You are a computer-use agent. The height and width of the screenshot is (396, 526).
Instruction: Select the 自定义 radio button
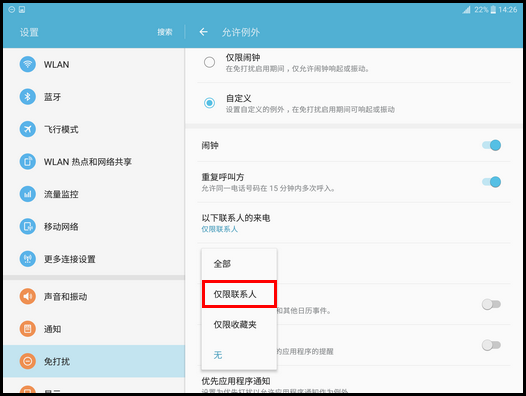click(x=209, y=103)
